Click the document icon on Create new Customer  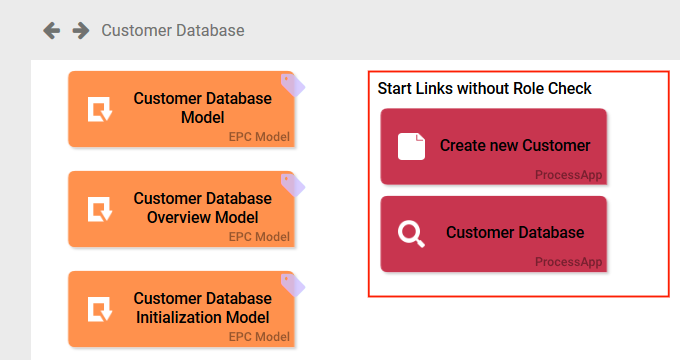tap(412, 147)
